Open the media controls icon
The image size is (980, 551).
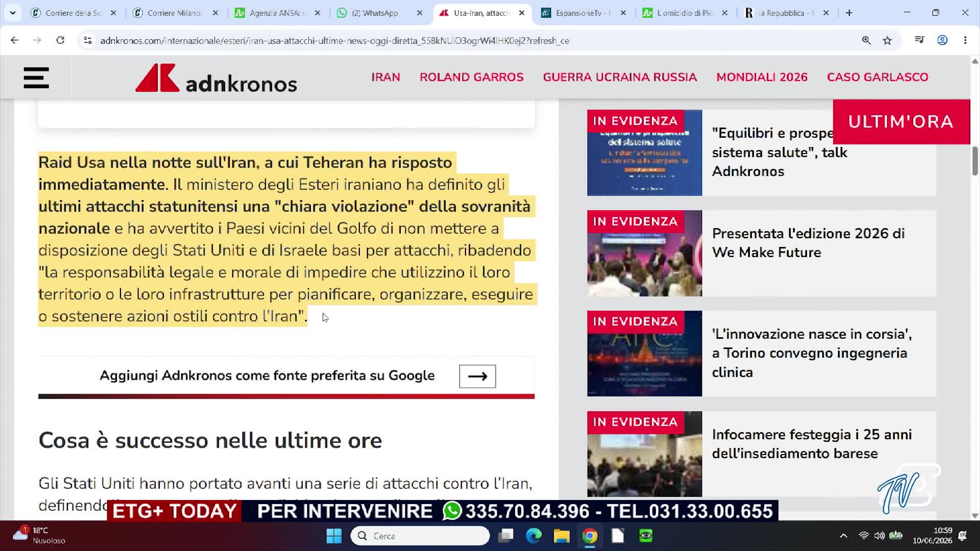(x=919, y=40)
